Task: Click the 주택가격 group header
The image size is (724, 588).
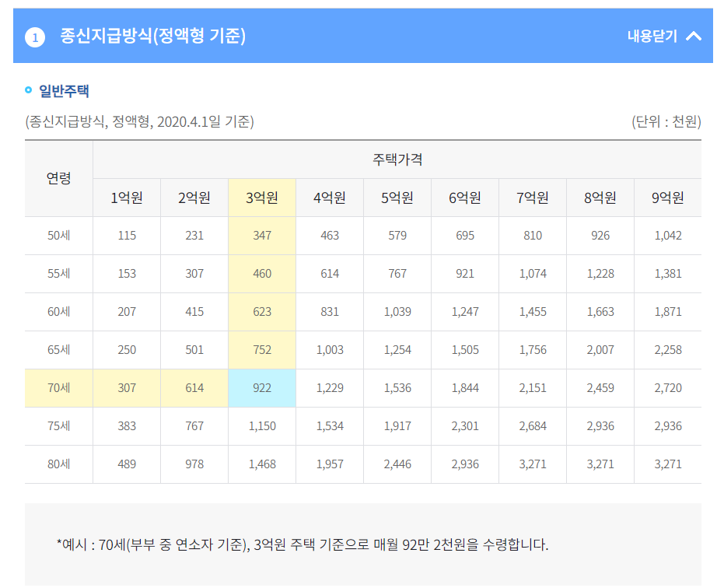Action: (x=397, y=159)
